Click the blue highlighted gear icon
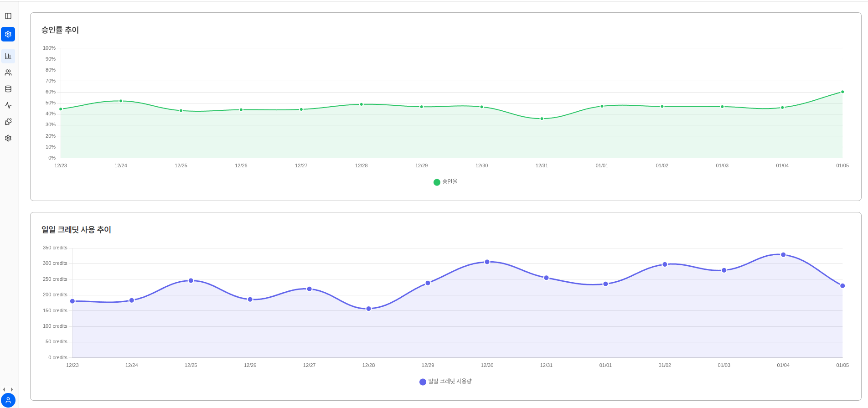Image resolution: width=868 pixels, height=408 pixels. [x=8, y=34]
